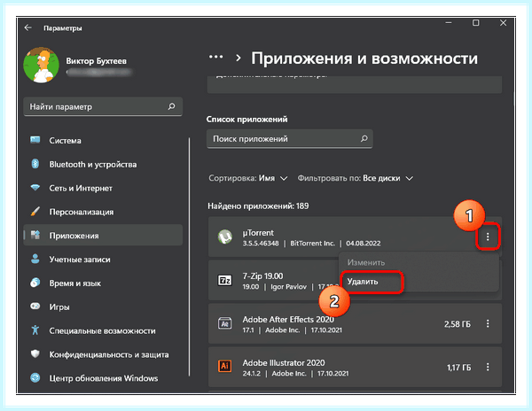Select Изменить in the context menu
The width and height of the screenshot is (532, 411).
tap(365, 262)
